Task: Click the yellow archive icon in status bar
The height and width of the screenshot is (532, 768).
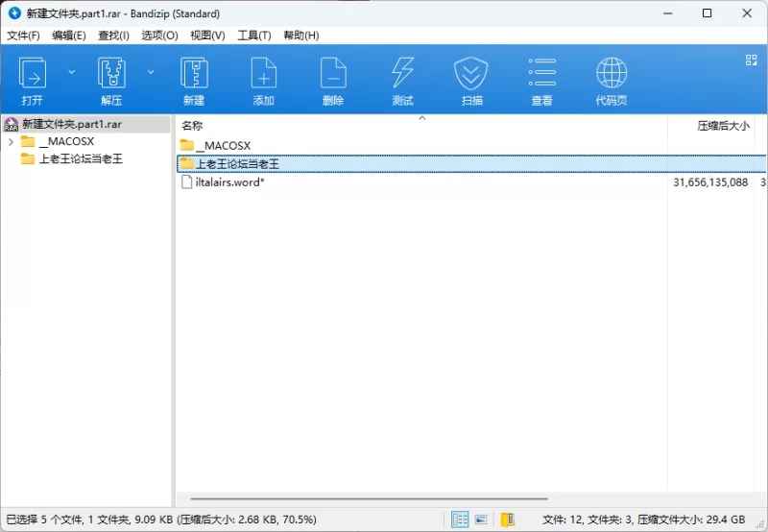Action: coord(508,520)
